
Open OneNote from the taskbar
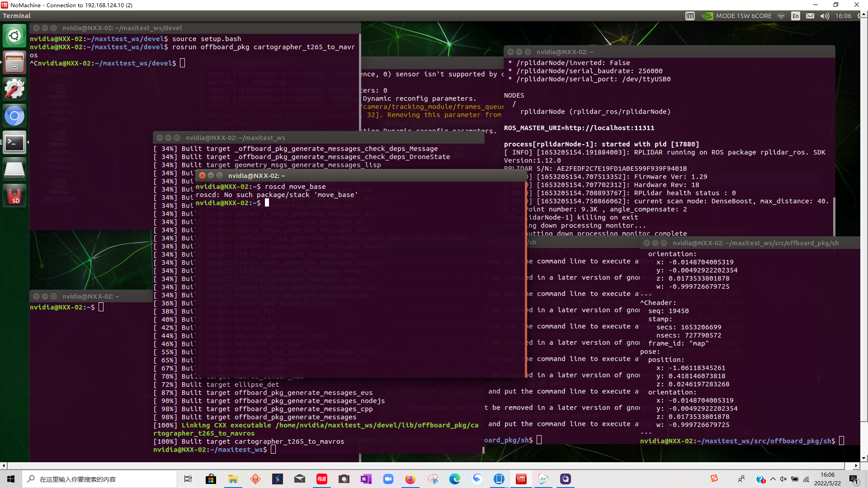[366, 479]
